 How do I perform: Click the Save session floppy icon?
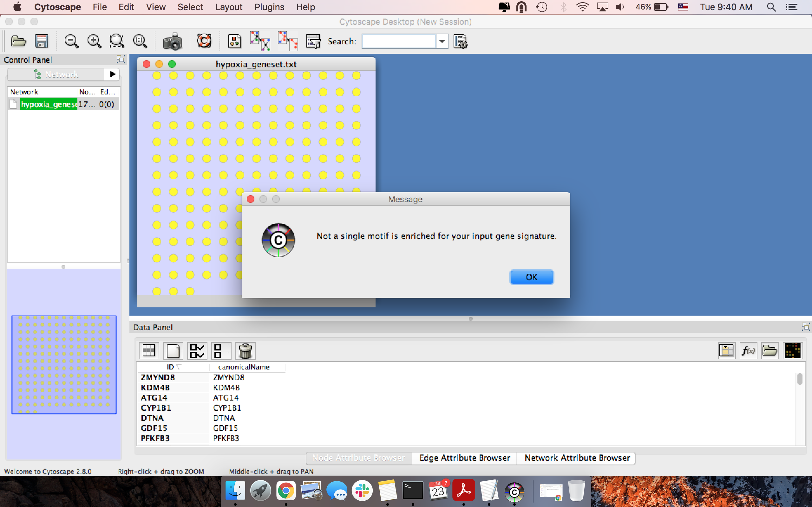point(42,42)
